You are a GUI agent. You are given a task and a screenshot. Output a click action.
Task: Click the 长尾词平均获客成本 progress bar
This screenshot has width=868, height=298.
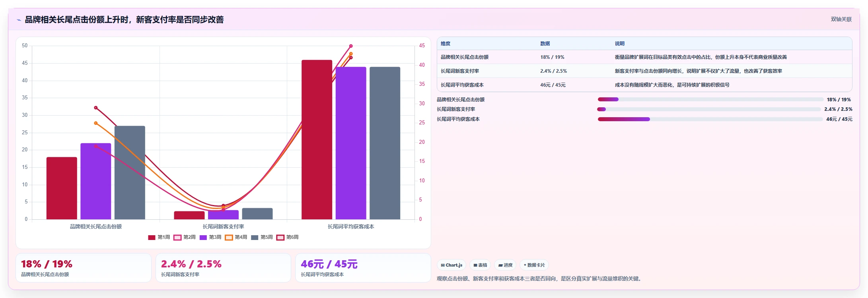point(710,119)
